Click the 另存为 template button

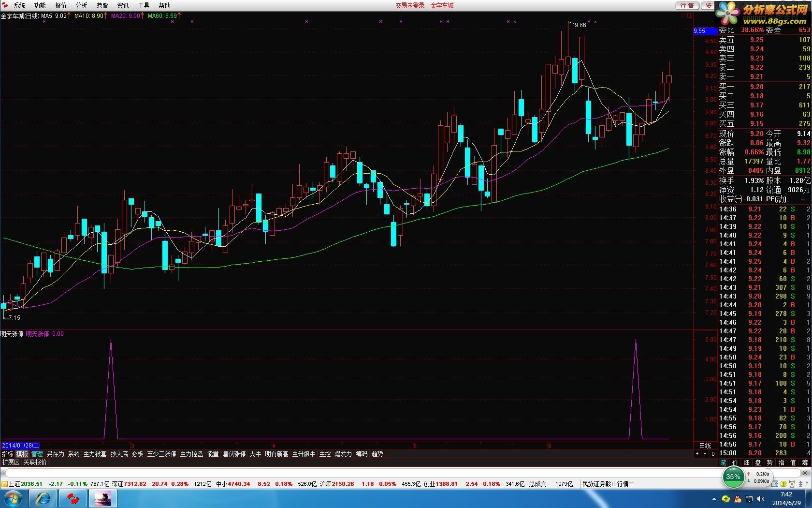tap(56, 454)
